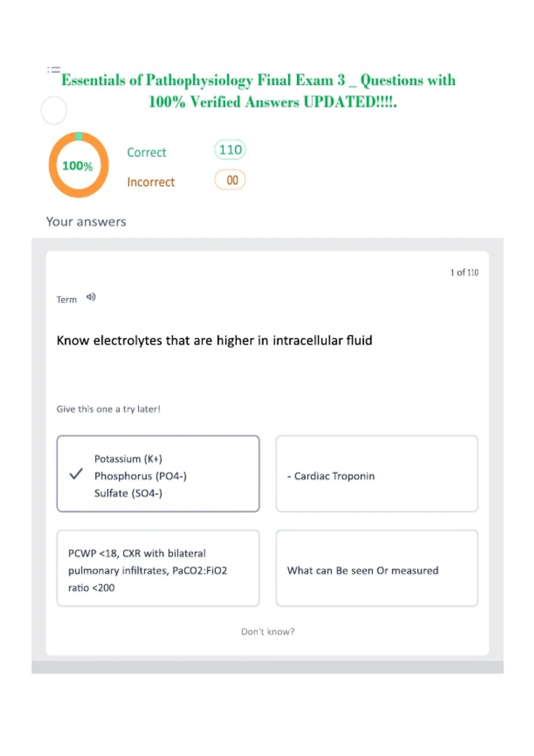This screenshot has height=756, width=534.
Task: Click the 100% donut progress chart
Action: tap(78, 165)
